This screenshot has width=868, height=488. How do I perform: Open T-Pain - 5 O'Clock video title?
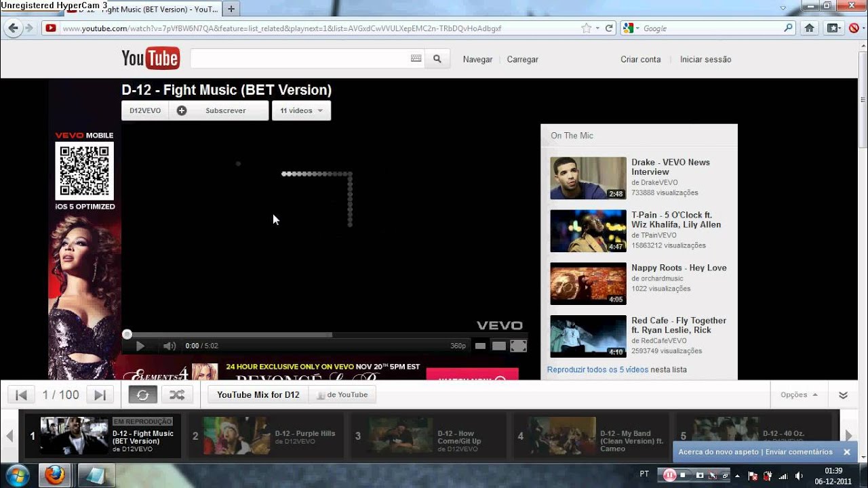click(x=676, y=220)
